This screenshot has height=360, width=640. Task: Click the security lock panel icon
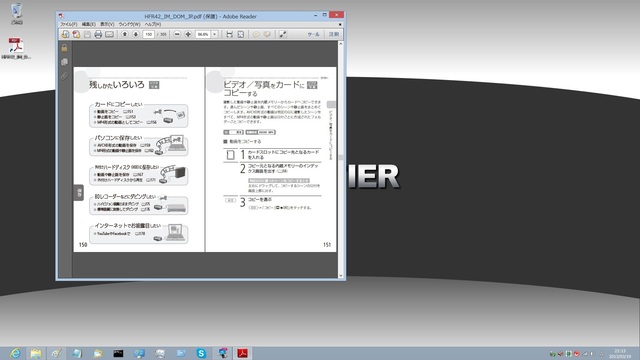tap(64, 48)
